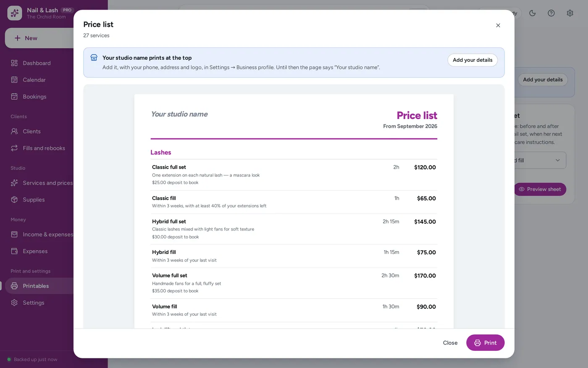Click Preview sheet button behind the dialog

[540, 189]
